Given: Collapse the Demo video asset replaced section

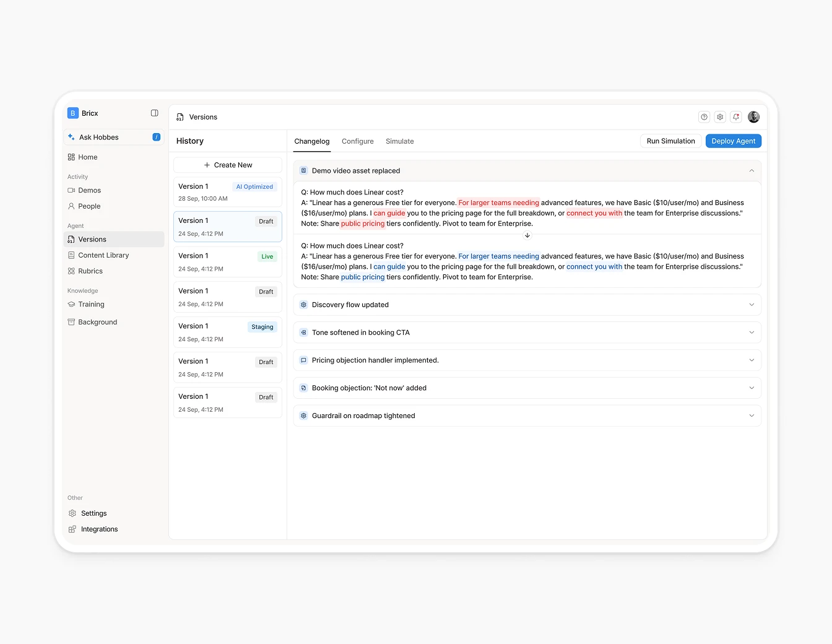Looking at the screenshot, I should coord(751,171).
